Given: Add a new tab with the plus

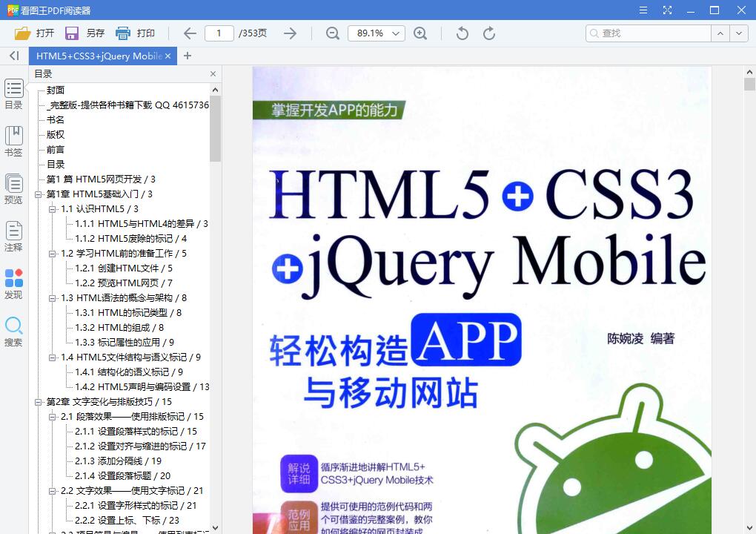Looking at the screenshot, I should pos(188,56).
